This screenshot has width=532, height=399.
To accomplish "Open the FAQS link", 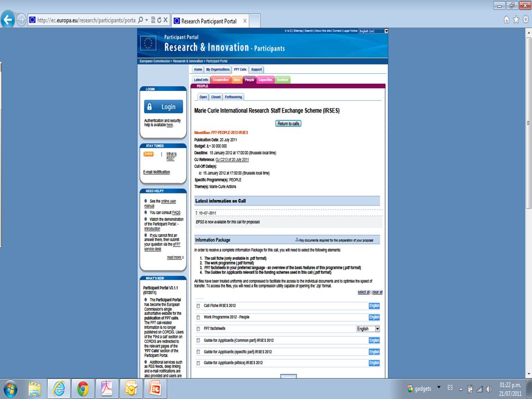I will 176,213.
